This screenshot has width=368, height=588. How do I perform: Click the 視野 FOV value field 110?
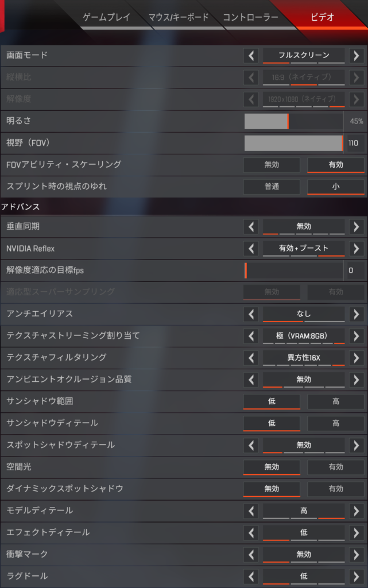click(x=355, y=143)
